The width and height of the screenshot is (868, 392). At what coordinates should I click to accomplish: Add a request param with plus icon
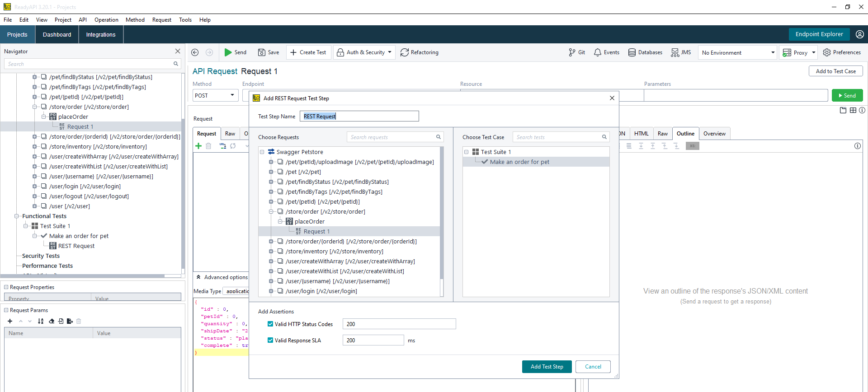tap(10, 321)
